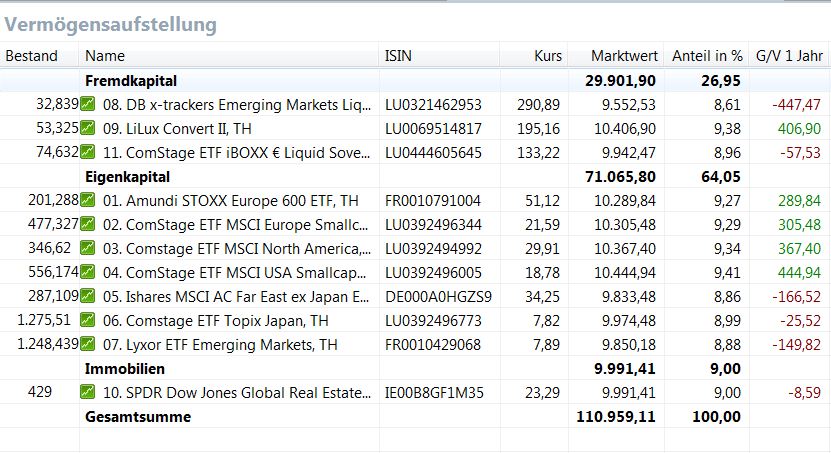The height and width of the screenshot is (453, 831).
Task: Click the icon beside Ishares MSCI AC Far East
Action: pyautogui.click(x=88, y=296)
